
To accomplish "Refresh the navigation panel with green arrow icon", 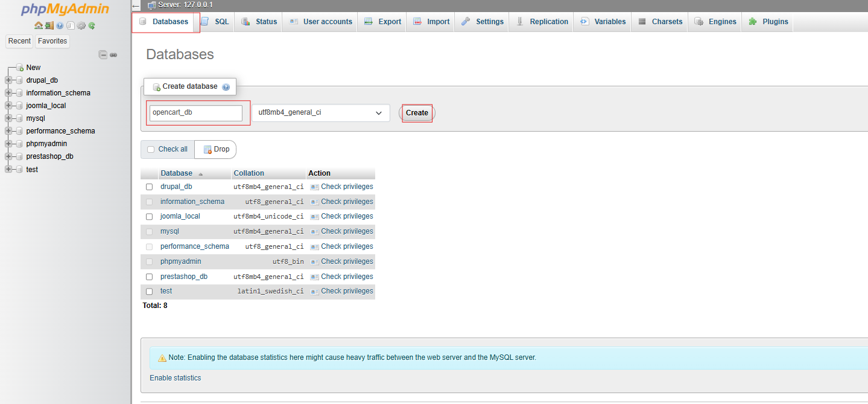I will 91,25.
